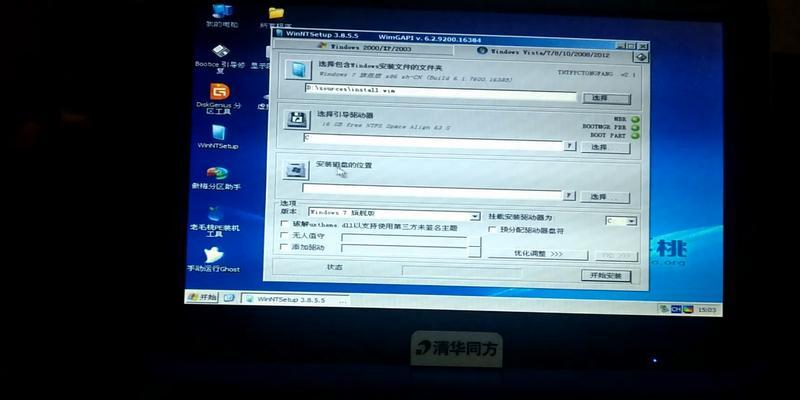800x400 pixels.
Task: Click Select for the installation drive
Action: 605,197
